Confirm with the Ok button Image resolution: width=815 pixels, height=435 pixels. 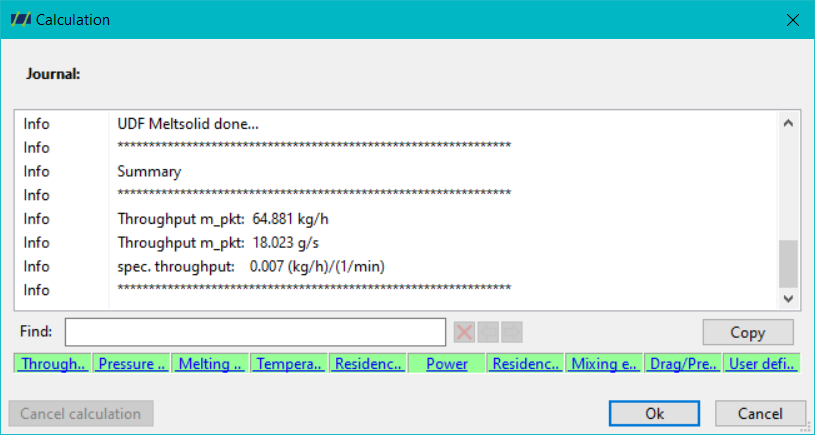pyautogui.click(x=654, y=414)
